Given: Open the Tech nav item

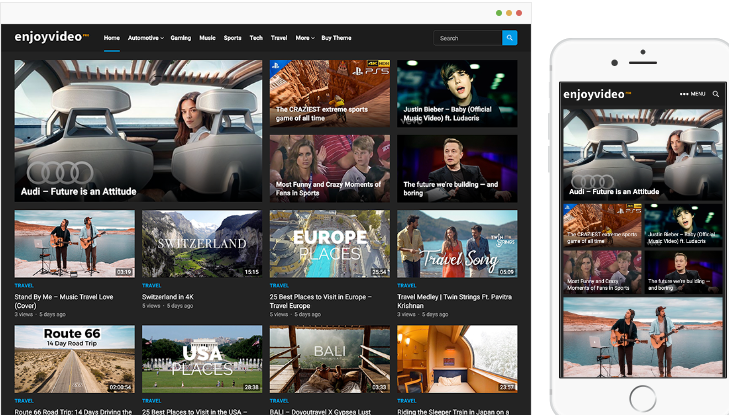Looking at the screenshot, I should (256, 38).
